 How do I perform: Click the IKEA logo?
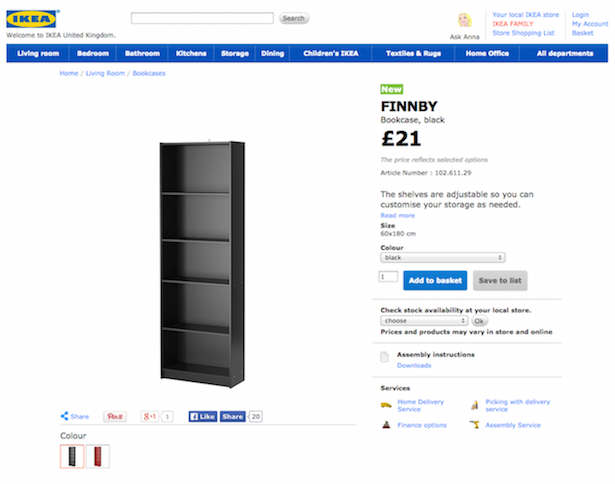pyautogui.click(x=32, y=19)
